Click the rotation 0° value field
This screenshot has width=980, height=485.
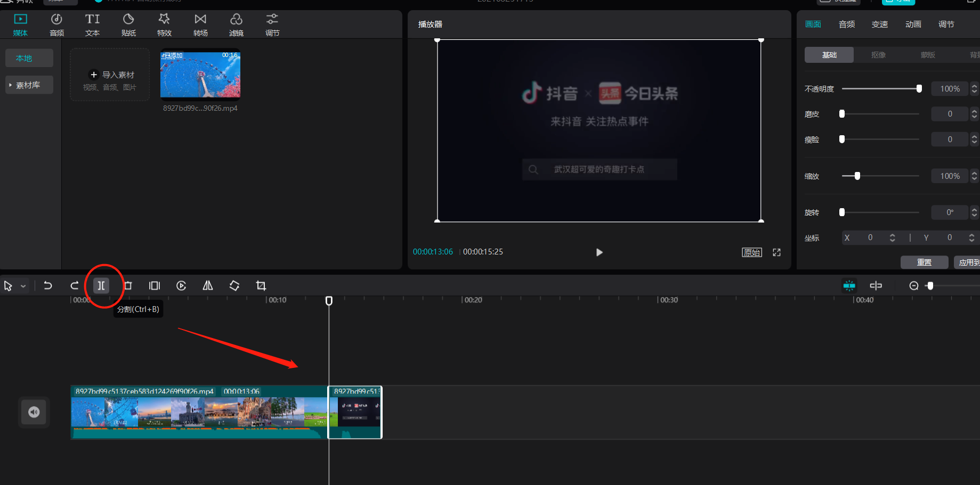click(x=950, y=212)
